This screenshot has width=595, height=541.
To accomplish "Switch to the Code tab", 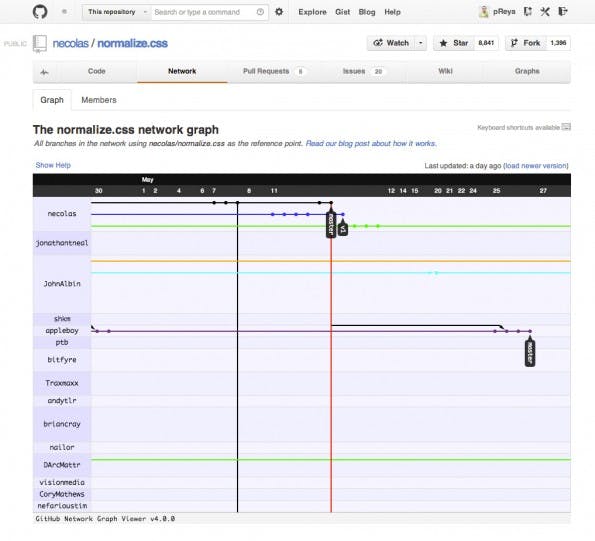I will (x=96, y=71).
